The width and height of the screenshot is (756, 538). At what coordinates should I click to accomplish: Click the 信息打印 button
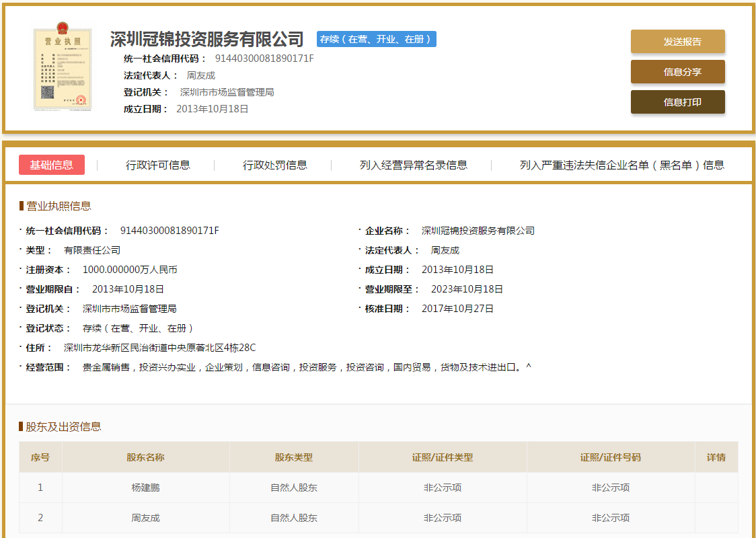(677, 102)
